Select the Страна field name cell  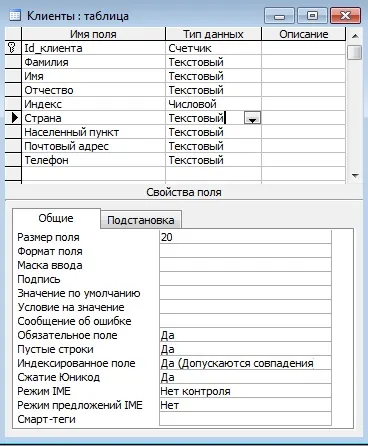tap(93, 118)
